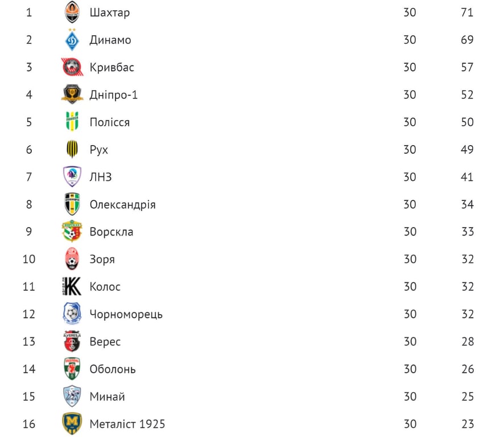Open the Оболонь team link
Screen dimensions: 504x437
pos(113,369)
